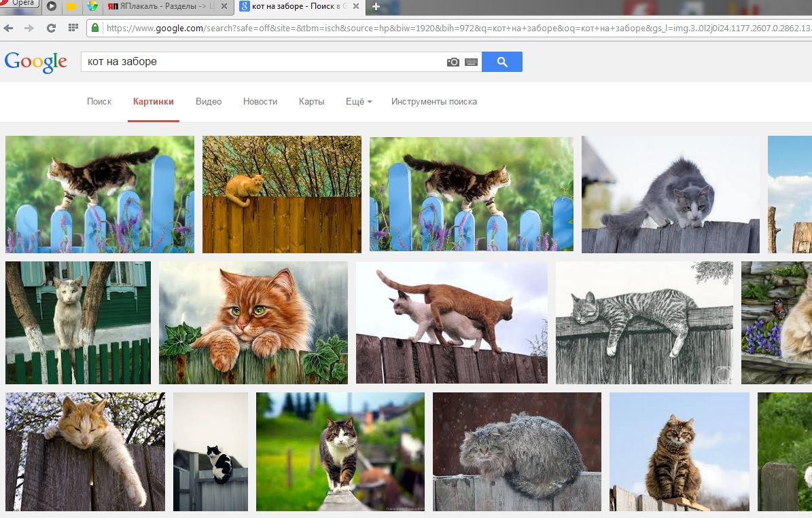Open the orange cat painting thumbnail
This screenshot has width=812, height=518.
253,323
